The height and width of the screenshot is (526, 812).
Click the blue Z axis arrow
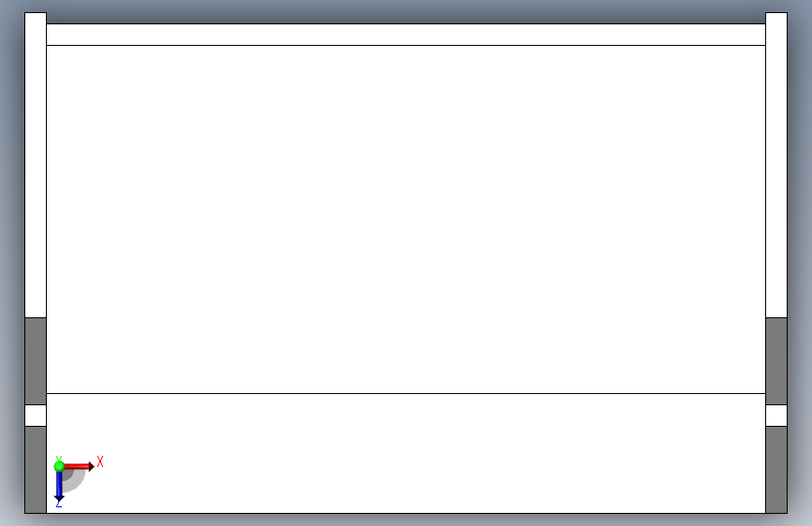tap(59, 486)
